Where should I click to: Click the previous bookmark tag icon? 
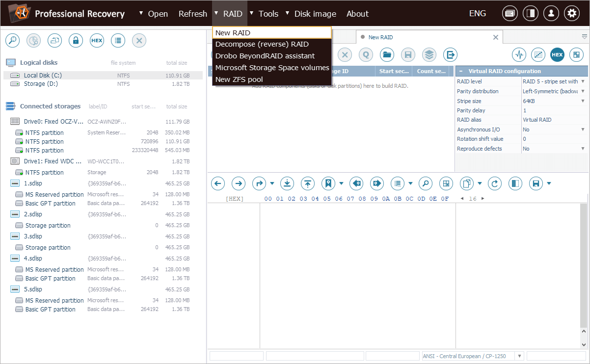(x=356, y=183)
